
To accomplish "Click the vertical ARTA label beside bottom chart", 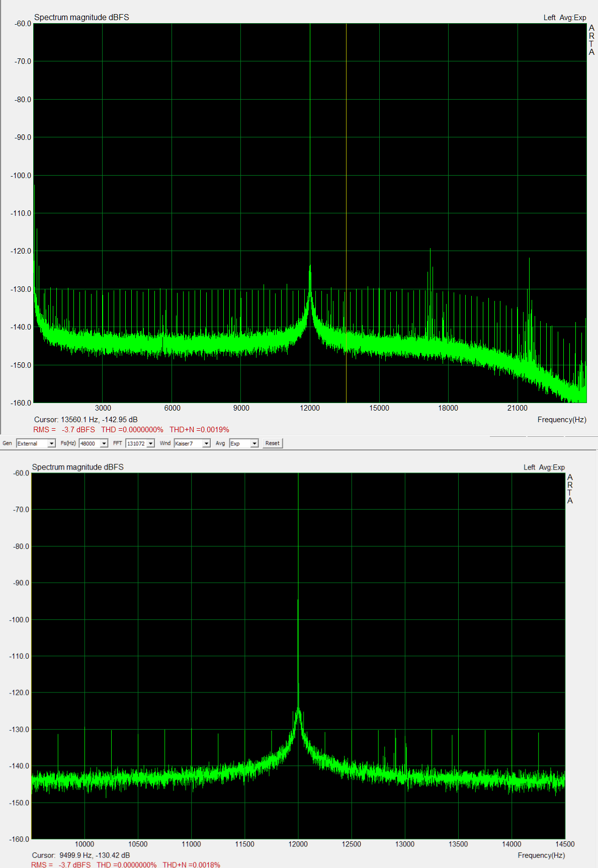I will pos(570,489).
